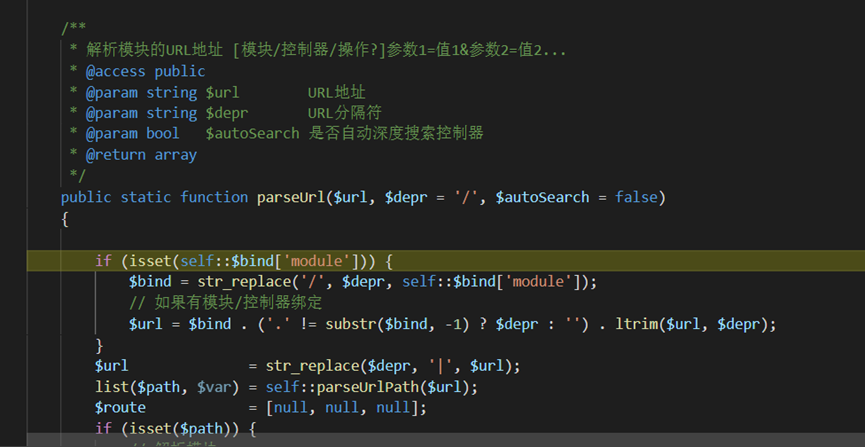Click the opening brace under function declaration
Image resolution: width=865 pixels, height=447 pixels.
click(65, 219)
